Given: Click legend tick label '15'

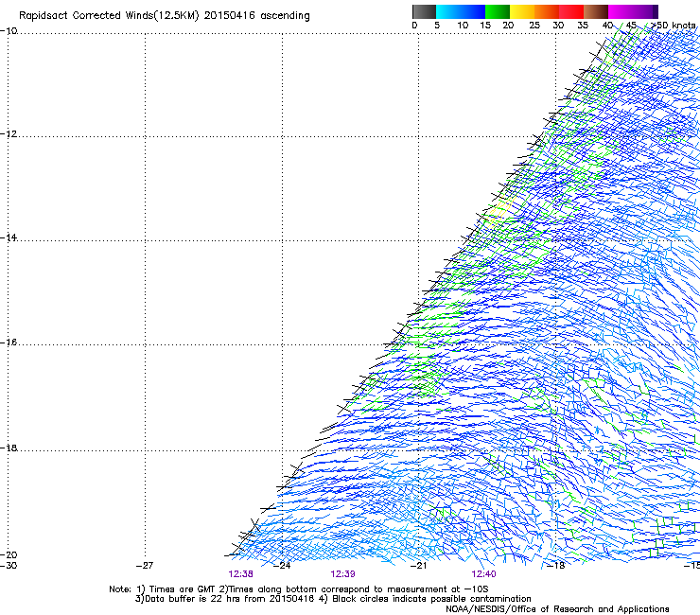Looking at the screenshot, I should click(x=485, y=26).
